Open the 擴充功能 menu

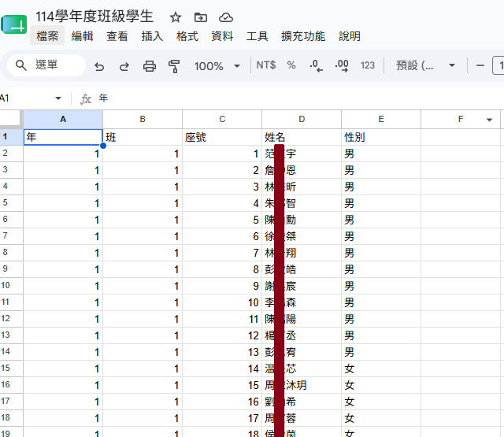(303, 36)
